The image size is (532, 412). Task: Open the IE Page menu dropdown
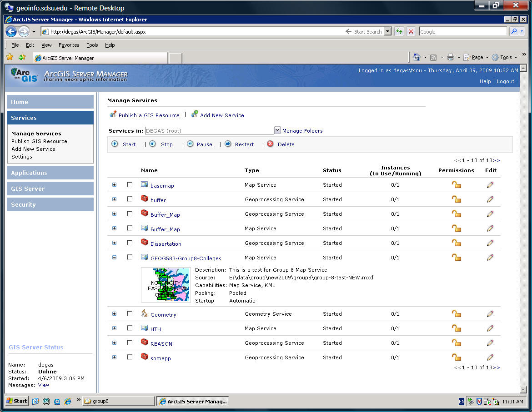click(477, 57)
